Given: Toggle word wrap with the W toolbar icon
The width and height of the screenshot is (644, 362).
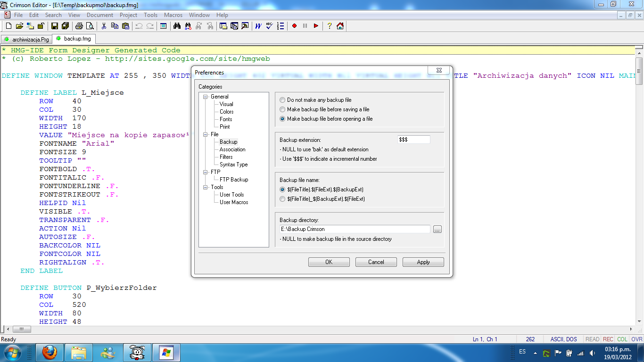Looking at the screenshot, I should click(258, 26).
